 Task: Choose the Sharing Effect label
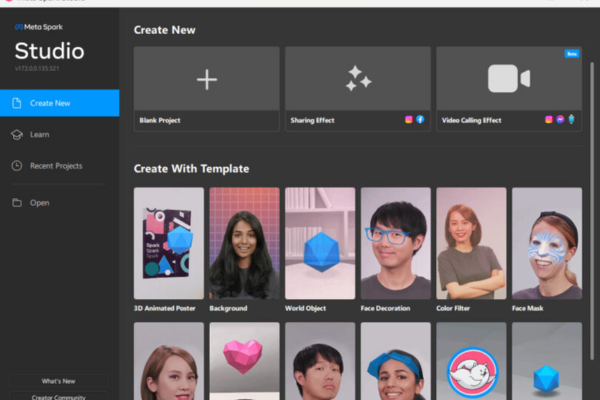(312, 120)
